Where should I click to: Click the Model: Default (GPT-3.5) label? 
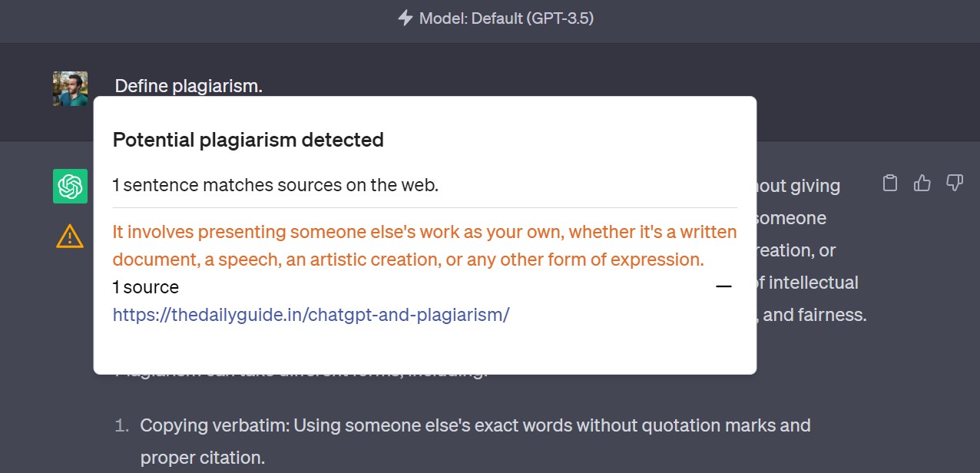pos(506,18)
